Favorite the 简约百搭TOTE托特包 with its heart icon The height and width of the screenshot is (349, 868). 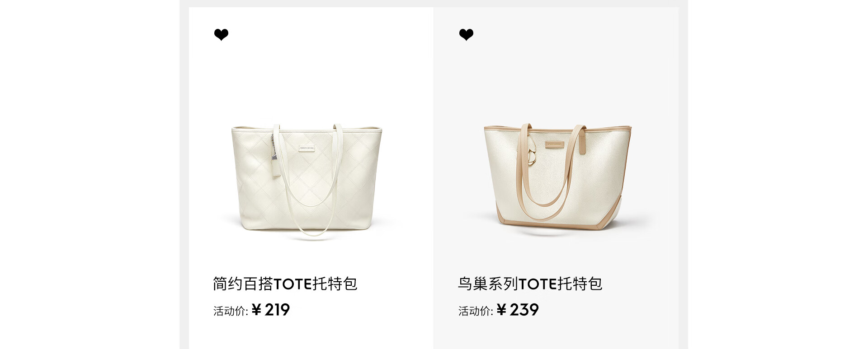tap(221, 35)
